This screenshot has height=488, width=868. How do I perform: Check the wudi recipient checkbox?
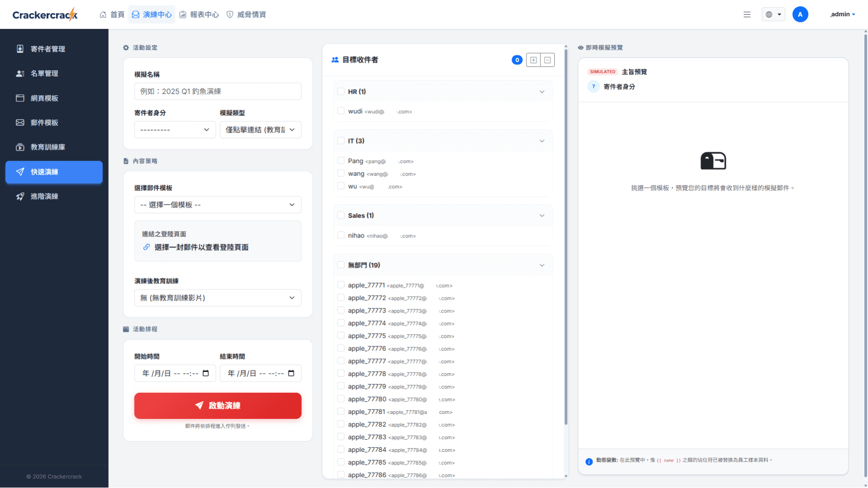(x=341, y=111)
